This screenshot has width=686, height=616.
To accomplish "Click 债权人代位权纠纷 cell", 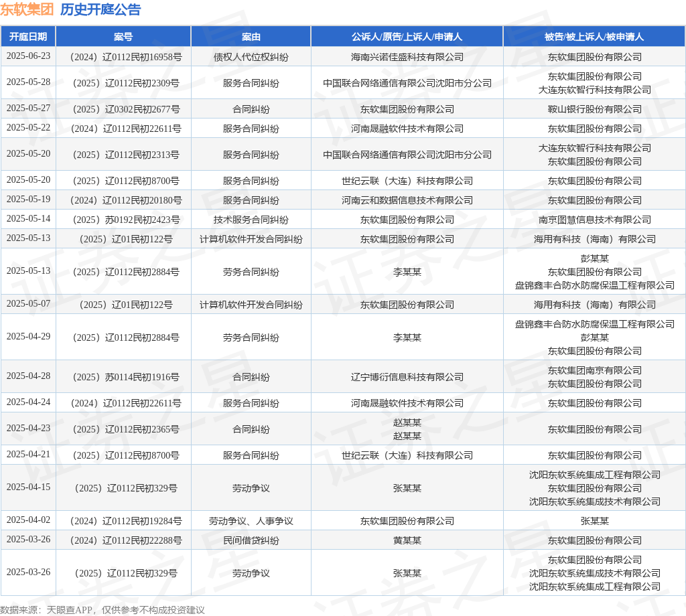I will [x=251, y=58].
